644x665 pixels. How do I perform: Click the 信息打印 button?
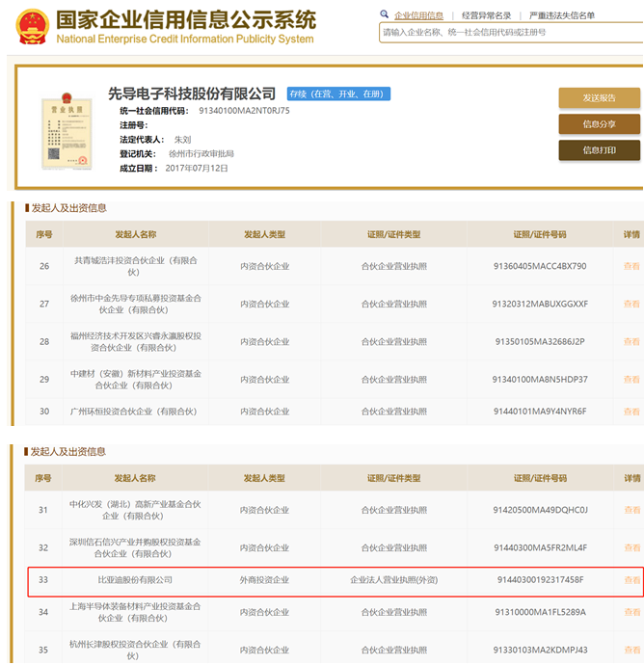tap(599, 150)
